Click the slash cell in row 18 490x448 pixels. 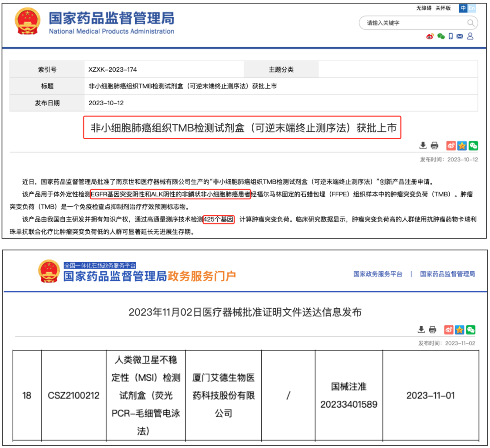click(288, 395)
